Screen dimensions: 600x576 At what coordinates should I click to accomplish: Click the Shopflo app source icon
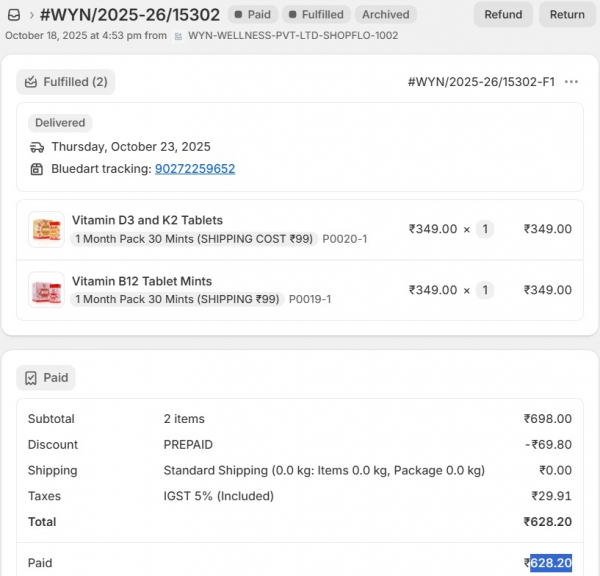(x=178, y=36)
